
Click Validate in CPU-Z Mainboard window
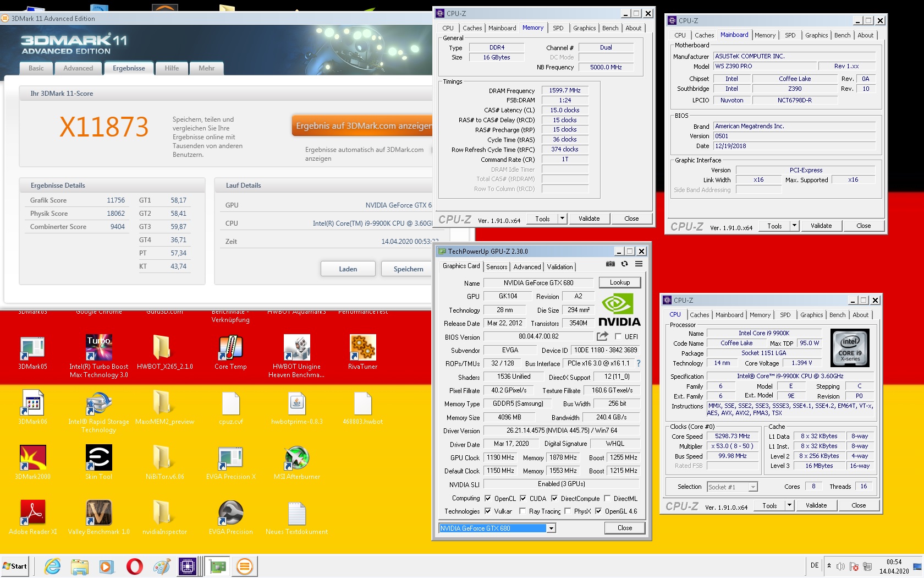coord(821,226)
